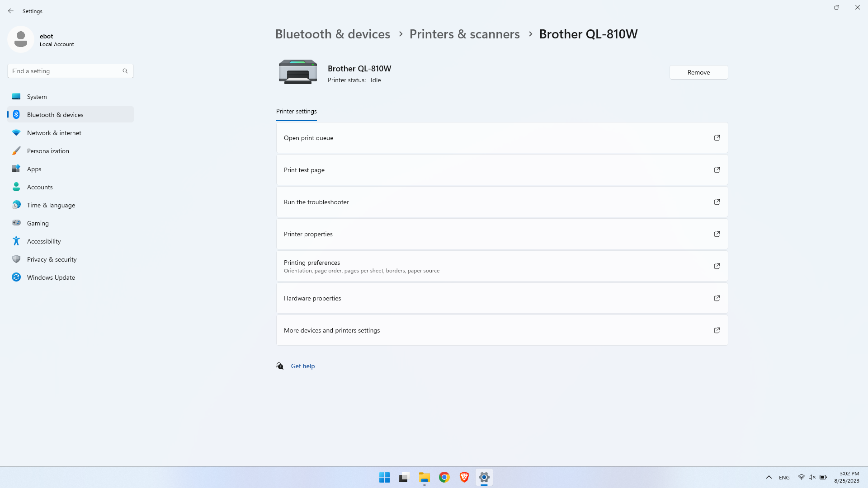Click the Printer status Idle text

coord(354,80)
